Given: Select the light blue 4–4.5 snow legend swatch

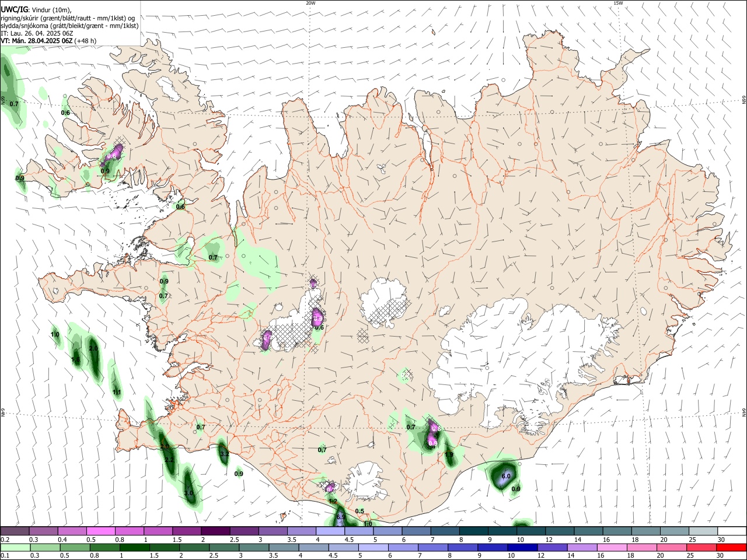Looking at the screenshot, I should pos(330,531).
